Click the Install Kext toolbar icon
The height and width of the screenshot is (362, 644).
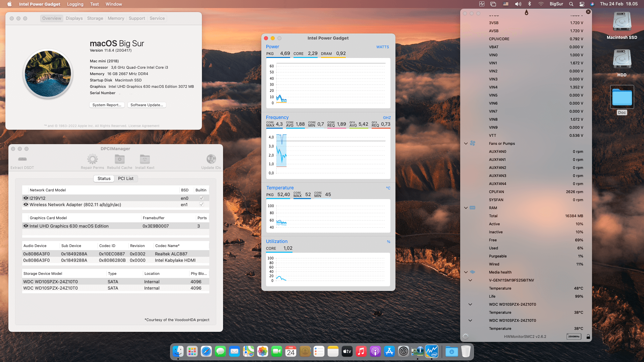(x=145, y=159)
